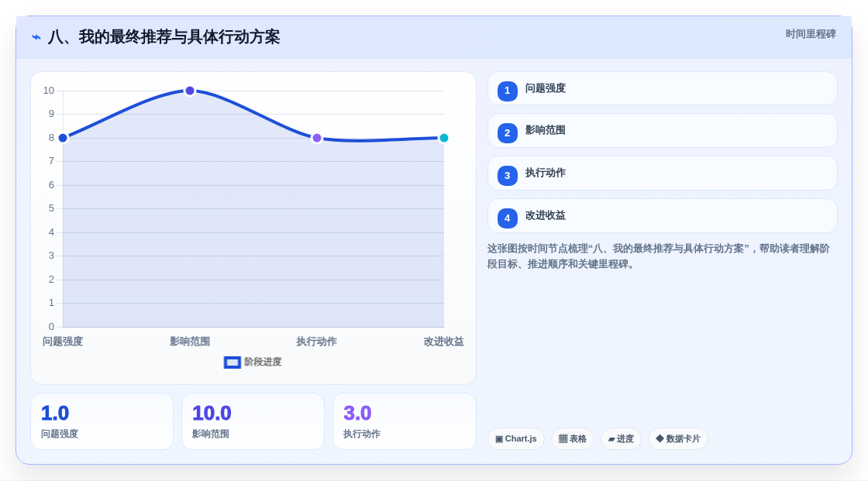Click the x-axis label 影响范围
Image resolution: width=868 pixels, height=481 pixels.
pos(190,342)
